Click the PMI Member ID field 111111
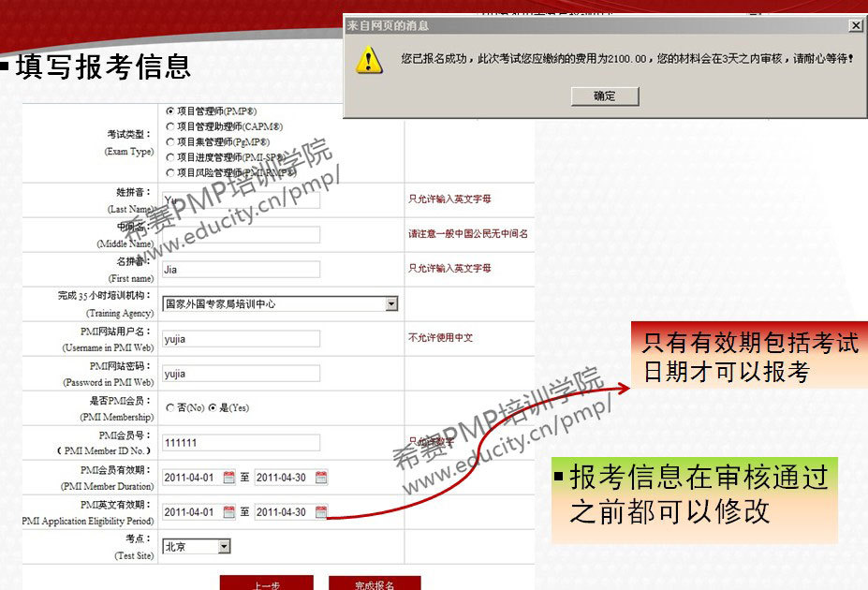 (241, 443)
